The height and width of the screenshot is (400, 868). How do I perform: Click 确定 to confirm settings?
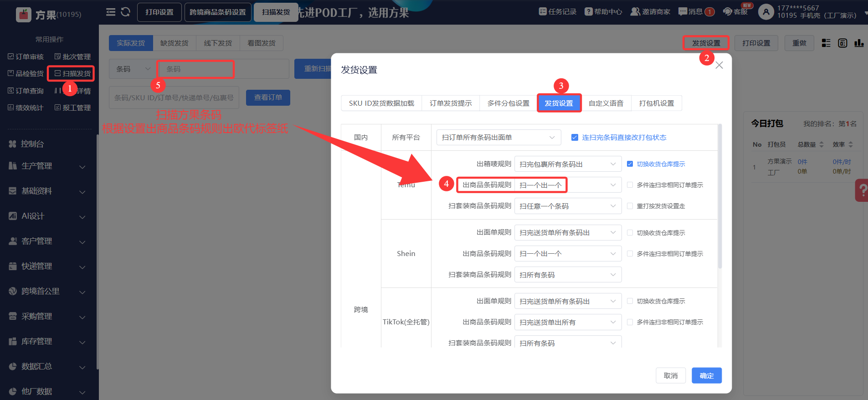707,375
